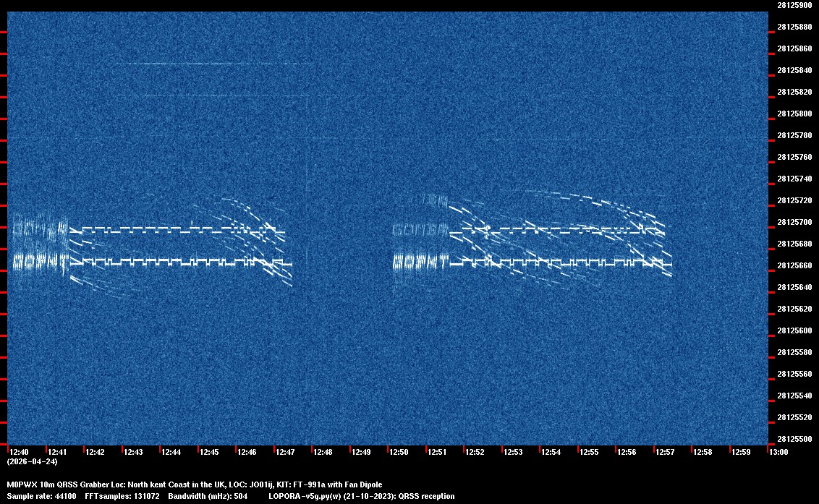Select the 28125500 frequency label

coord(794,439)
